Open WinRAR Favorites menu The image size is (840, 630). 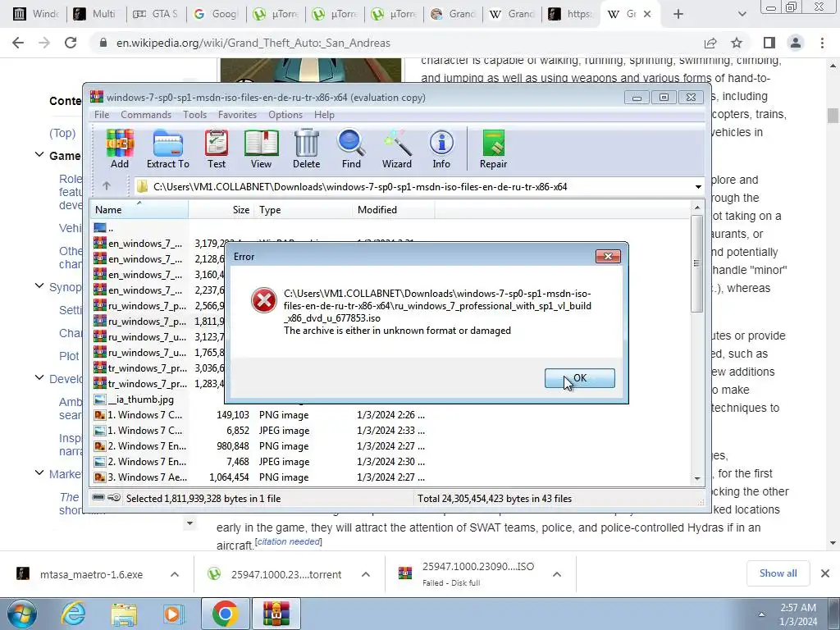[x=237, y=115]
